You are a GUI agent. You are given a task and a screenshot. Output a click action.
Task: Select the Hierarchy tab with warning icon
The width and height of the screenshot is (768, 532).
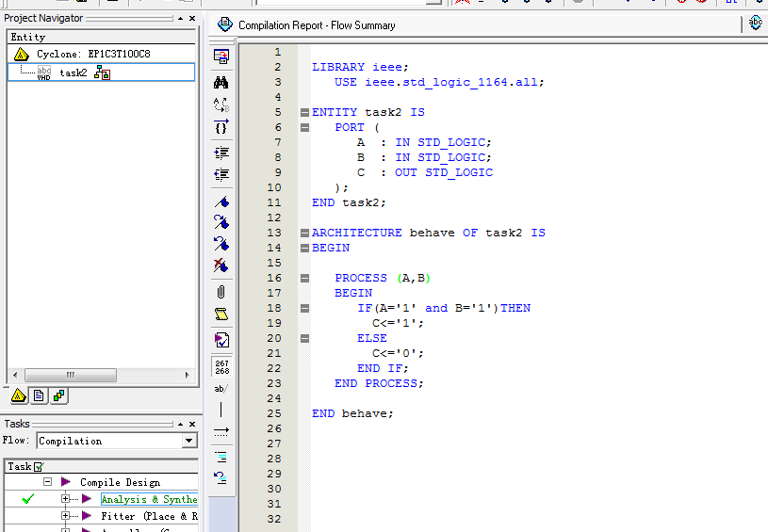point(19,396)
